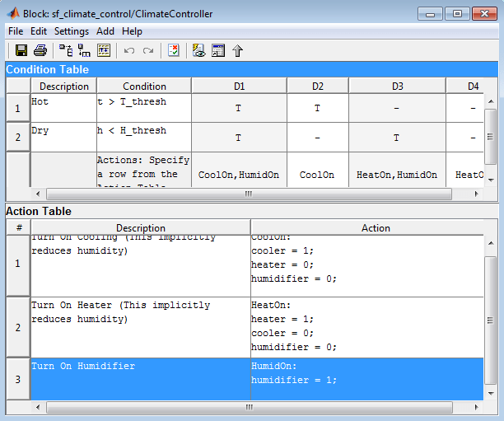The height and width of the screenshot is (421, 504).
Task: Click Condition Table vertical scrollbar up arrow
Action: click(x=491, y=101)
